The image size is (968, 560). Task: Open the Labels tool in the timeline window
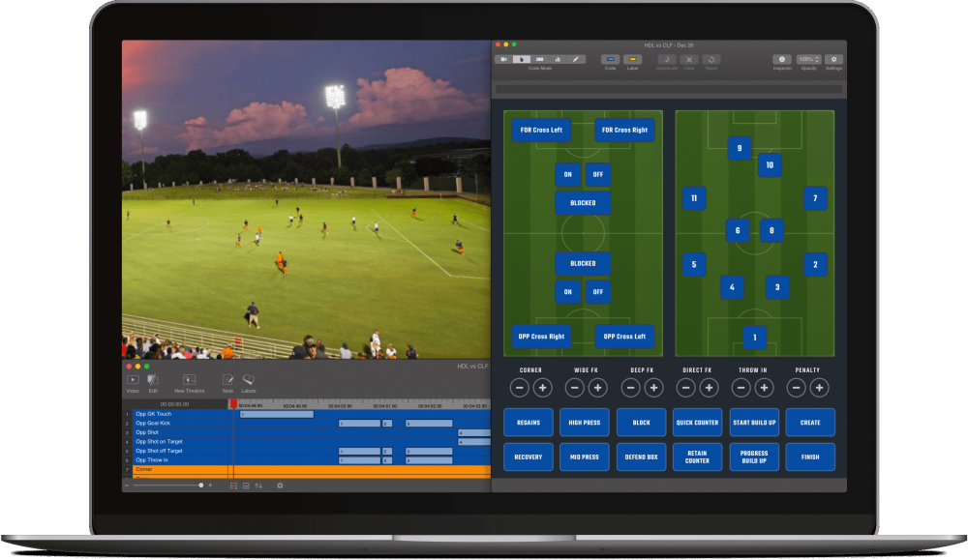point(249,380)
